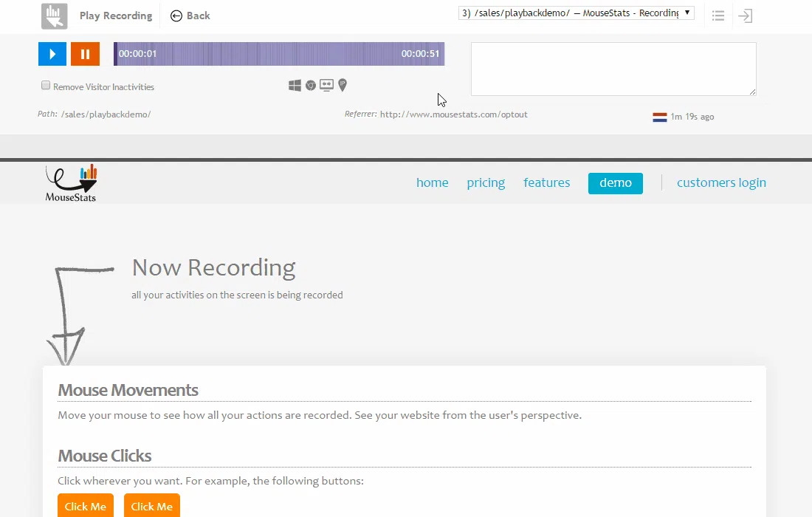Open the pricing page link
The image size is (812, 517).
point(486,183)
